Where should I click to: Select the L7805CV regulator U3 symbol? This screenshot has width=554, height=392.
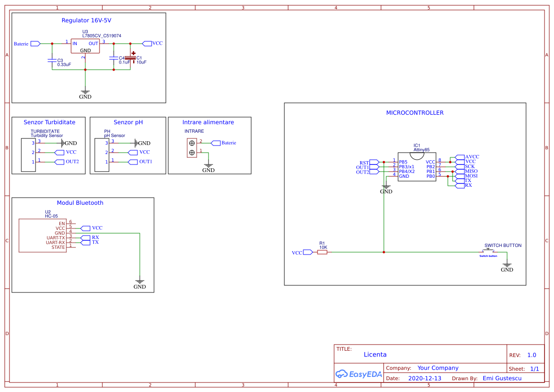pos(85,46)
